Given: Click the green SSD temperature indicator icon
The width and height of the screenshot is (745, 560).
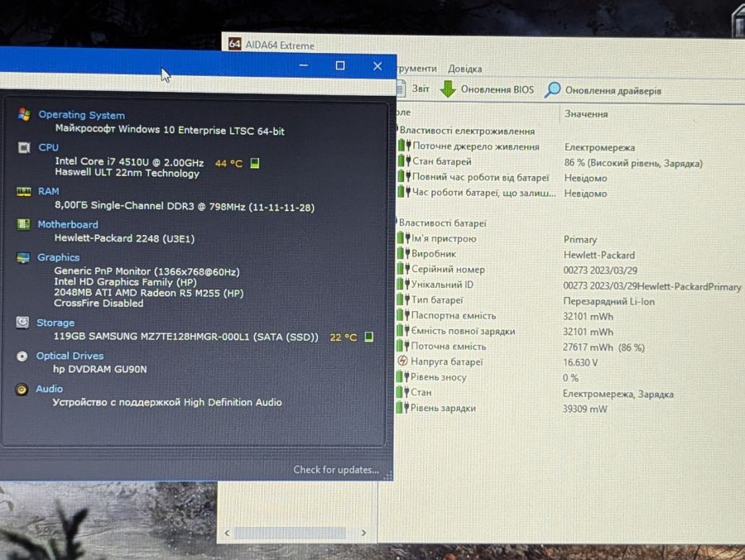Looking at the screenshot, I should 368,337.
